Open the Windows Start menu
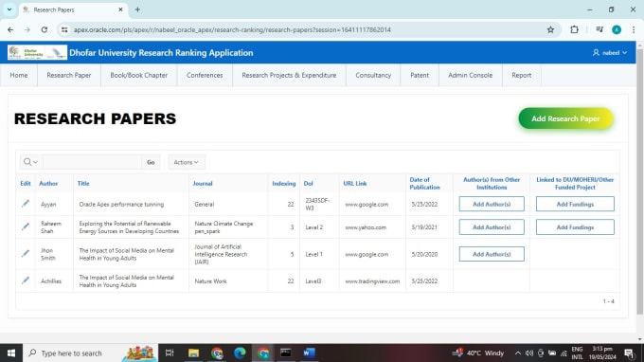Screen dimensions: 644x362 pos(11,353)
